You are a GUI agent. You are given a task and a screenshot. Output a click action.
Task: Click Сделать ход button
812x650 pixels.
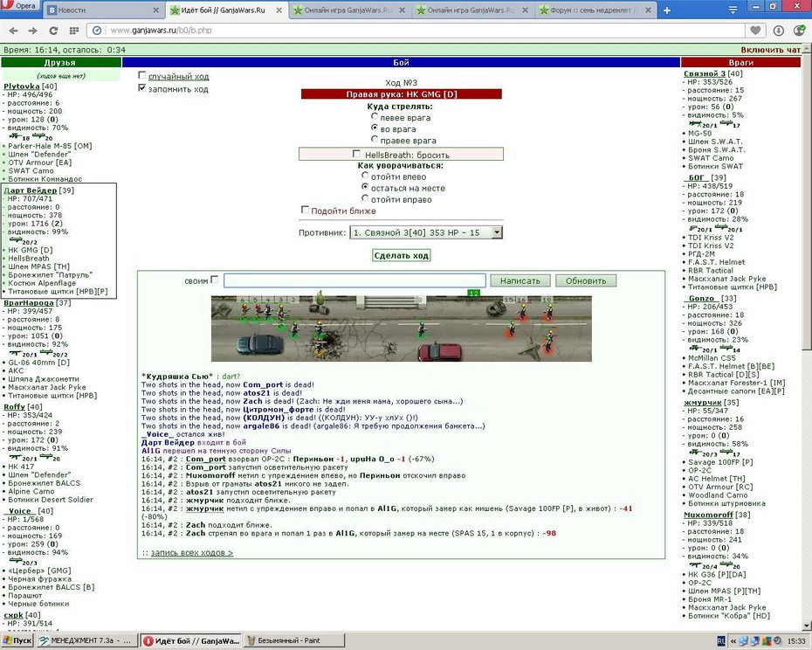point(402,255)
